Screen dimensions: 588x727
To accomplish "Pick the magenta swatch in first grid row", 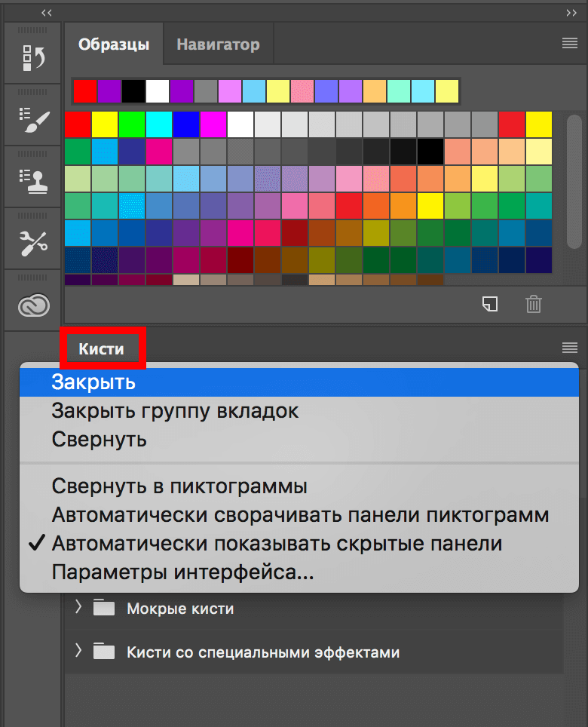I will (213, 124).
